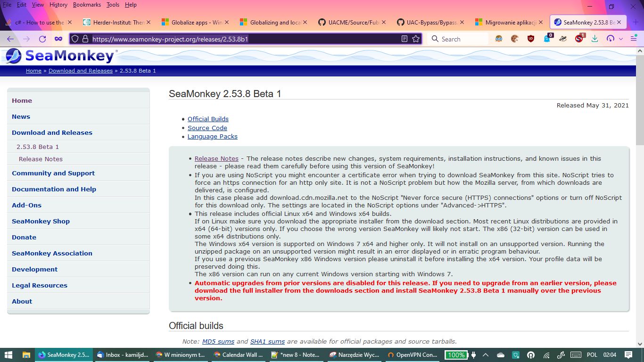
Task: Follow the Download and Releases breadcrumb link
Action: [x=81, y=71]
